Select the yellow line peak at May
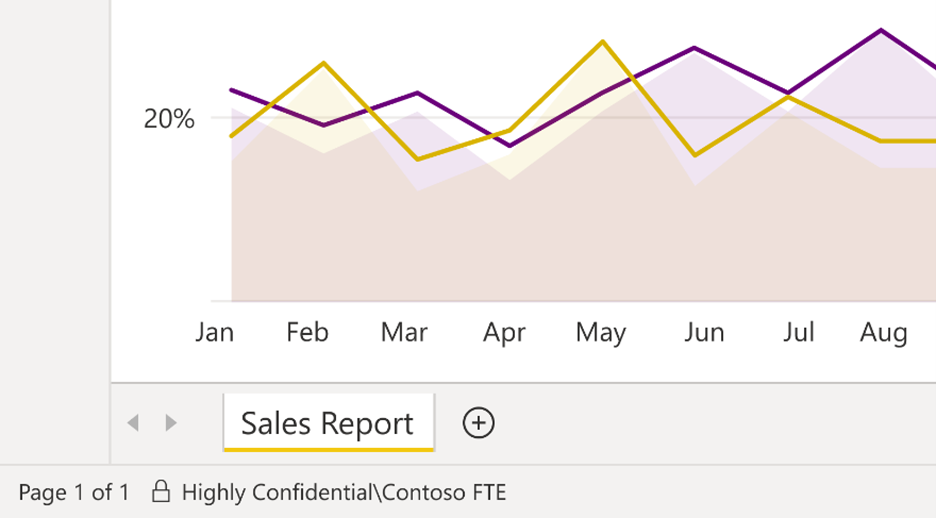The width and height of the screenshot is (936, 518). click(602, 42)
